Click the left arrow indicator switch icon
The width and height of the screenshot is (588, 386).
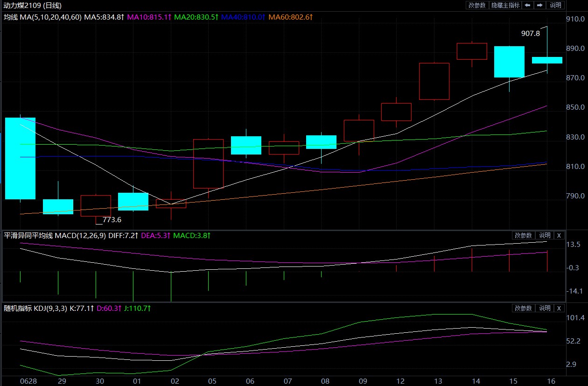pyautogui.click(x=527, y=5)
